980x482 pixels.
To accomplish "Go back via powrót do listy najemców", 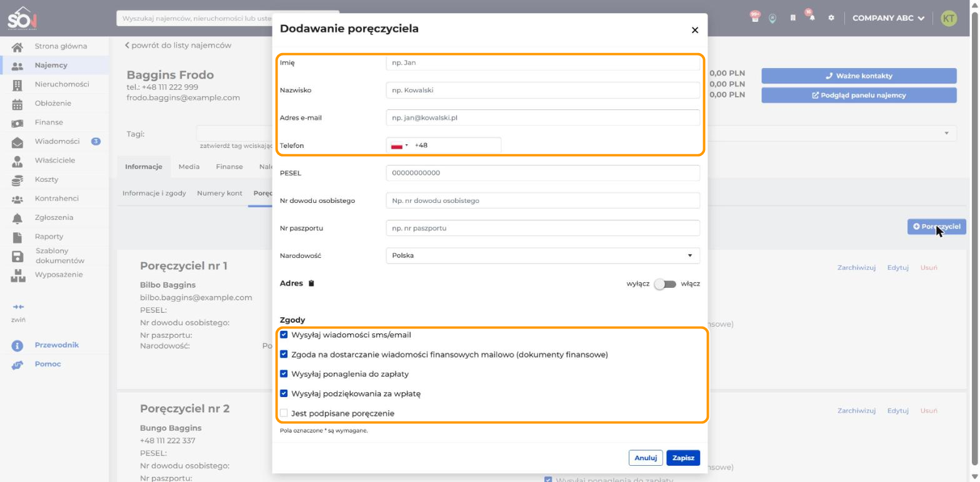I will click(x=178, y=46).
